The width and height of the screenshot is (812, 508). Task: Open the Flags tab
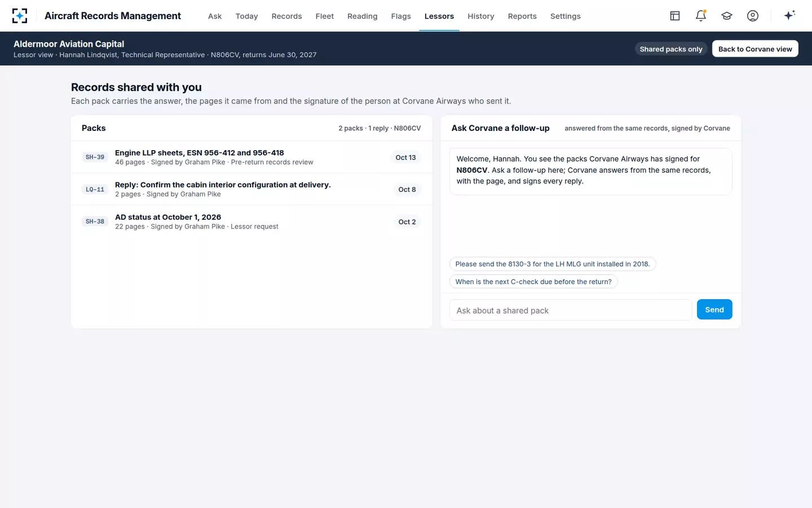(401, 16)
